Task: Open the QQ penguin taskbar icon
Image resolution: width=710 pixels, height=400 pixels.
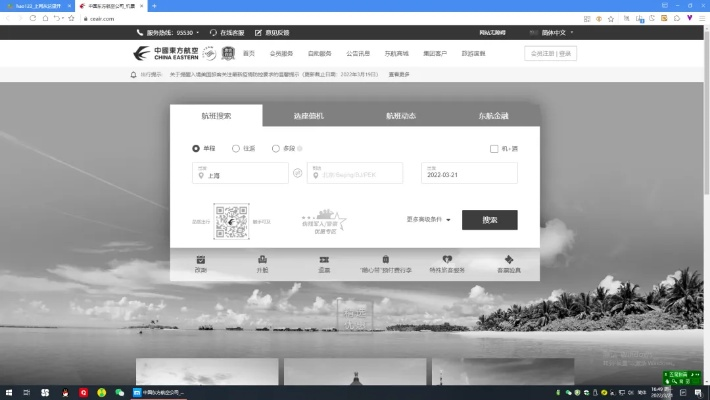Action: pyautogui.click(x=65, y=393)
